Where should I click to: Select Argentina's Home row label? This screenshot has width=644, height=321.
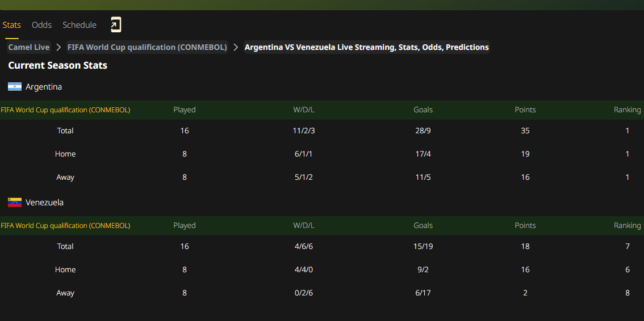65,154
